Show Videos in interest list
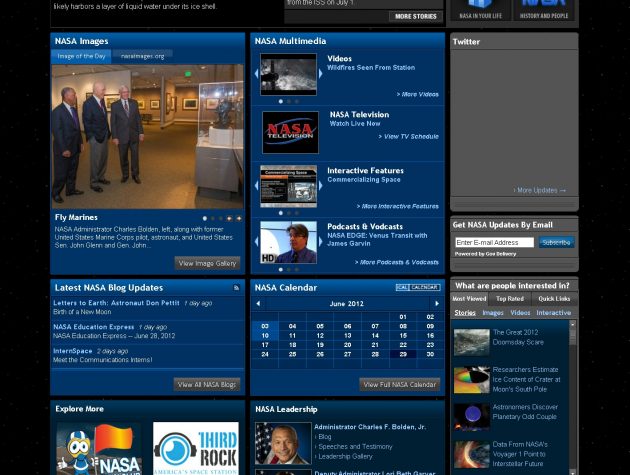Image resolution: width=630 pixels, height=475 pixels. (520, 313)
